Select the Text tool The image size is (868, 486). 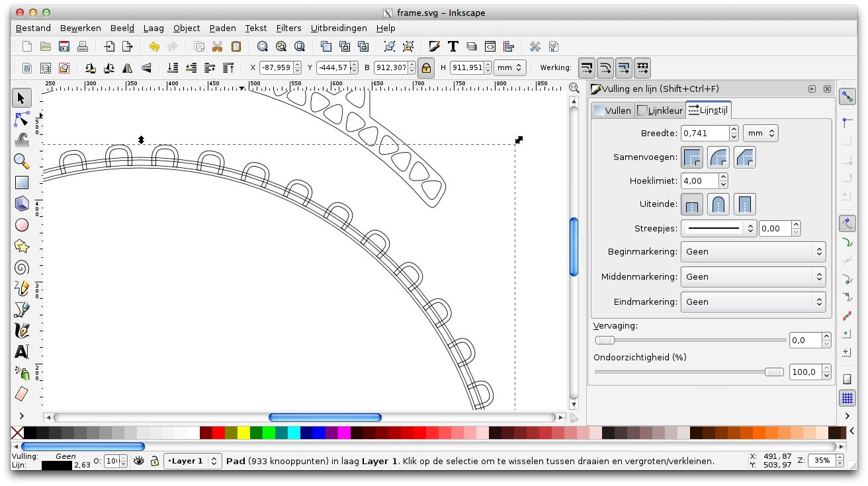pyautogui.click(x=21, y=352)
